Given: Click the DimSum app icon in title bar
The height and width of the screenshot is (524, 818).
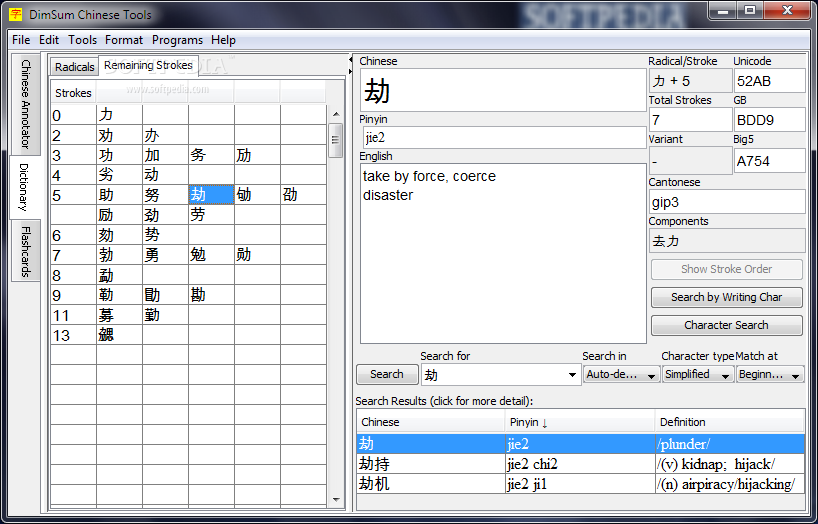Looking at the screenshot, I should (x=16, y=14).
